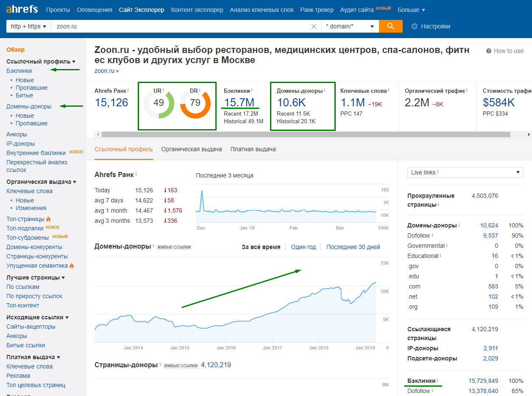Click the scroll right arrow of metrics bar
This screenshot has width=532, height=396.
529,134
